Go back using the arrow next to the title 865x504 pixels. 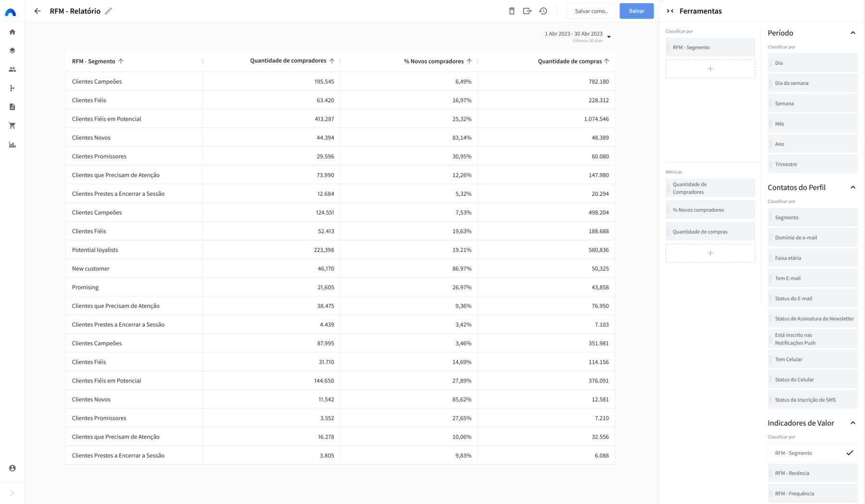tap(37, 11)
